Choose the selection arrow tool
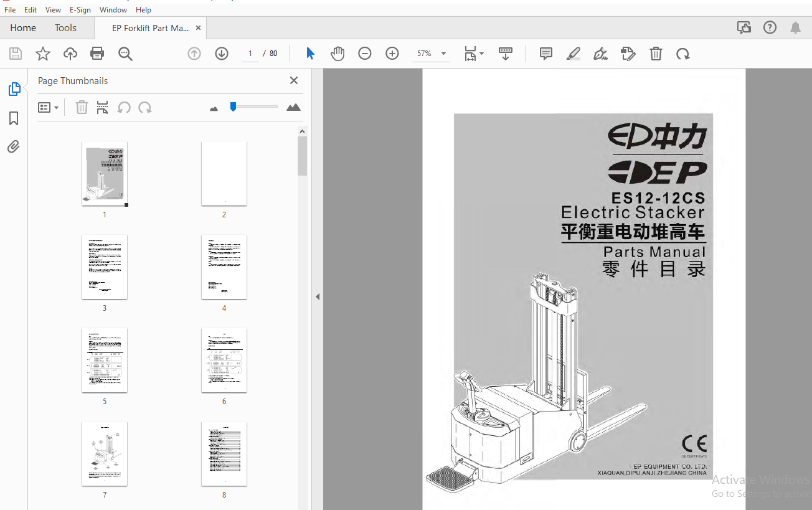Screen dimensions: 812x510 [310, 54]
